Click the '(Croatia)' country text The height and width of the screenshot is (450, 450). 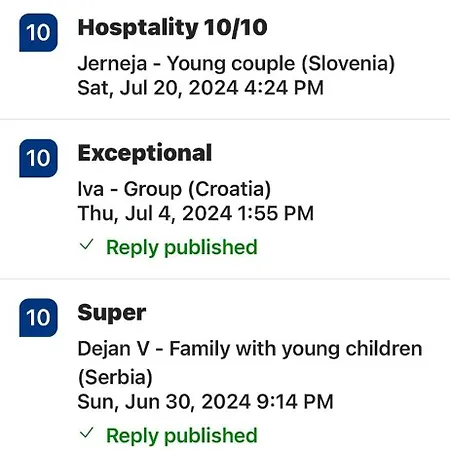tap(229, 189)
